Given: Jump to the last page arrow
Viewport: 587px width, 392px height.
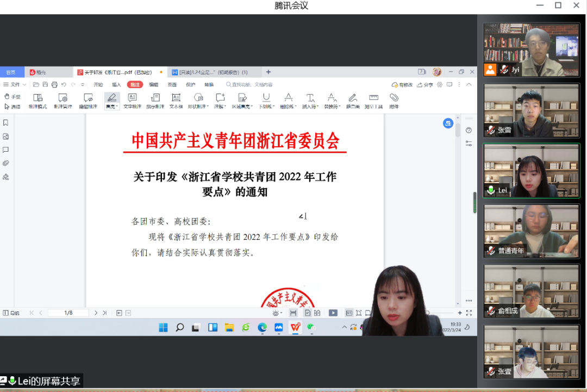Looking at the screenshot, I should [104, 313].
